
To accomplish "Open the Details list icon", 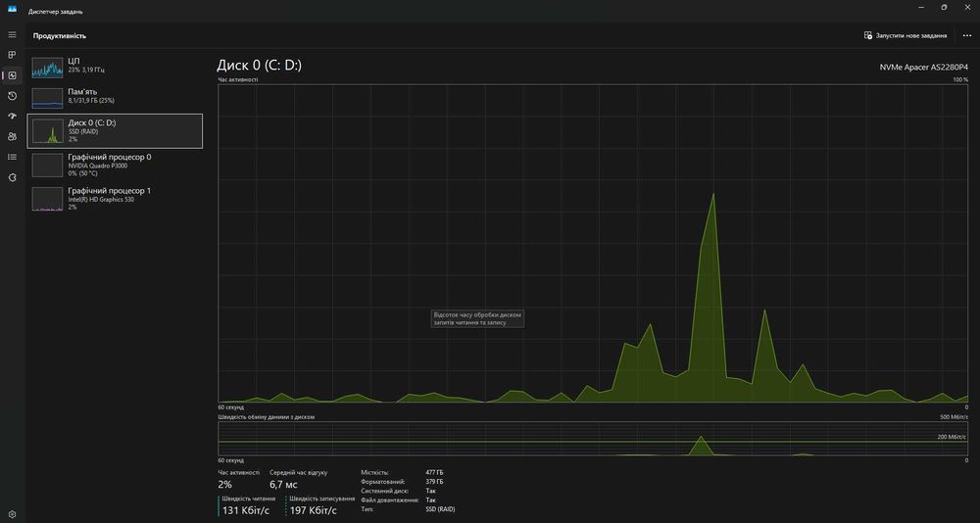I will tap(12, 157).
